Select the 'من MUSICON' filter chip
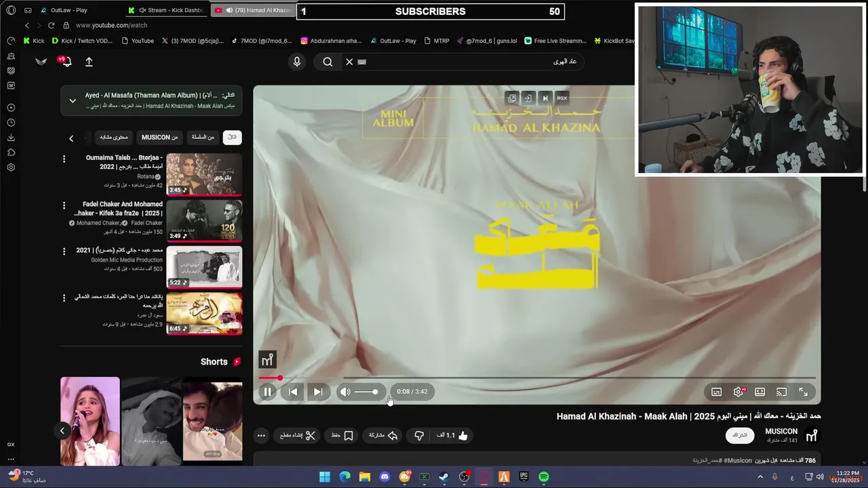Viewport: 868px width, 488px height. pos(159,137)
